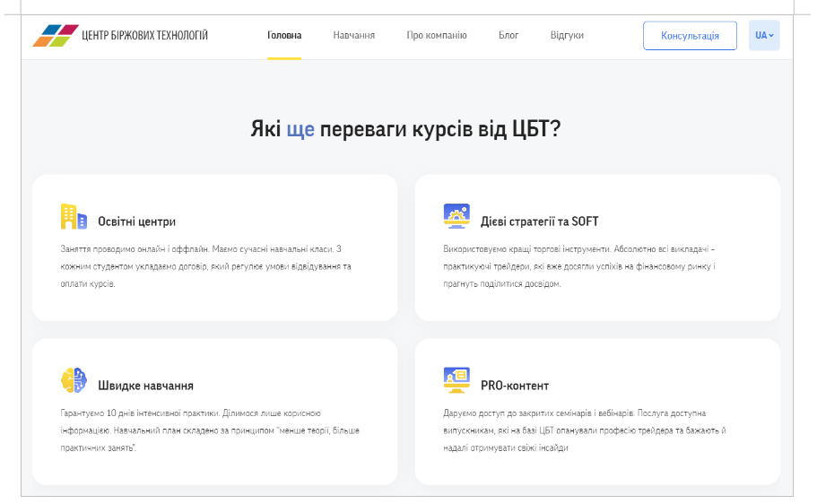Click the Освітні центри description paragraph
Viewport: 817px width, 504px height.
tap(205, 266)
